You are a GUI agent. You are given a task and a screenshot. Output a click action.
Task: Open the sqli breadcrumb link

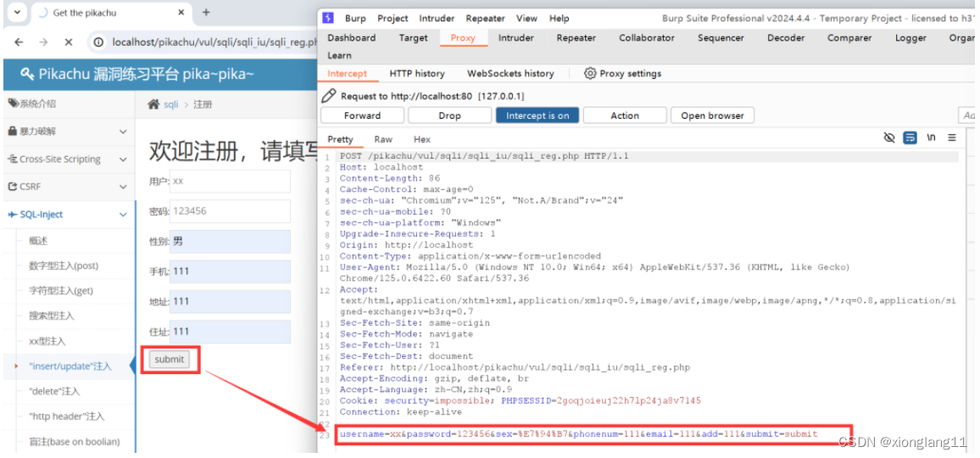pyautogui.click(x=170, y=104)
